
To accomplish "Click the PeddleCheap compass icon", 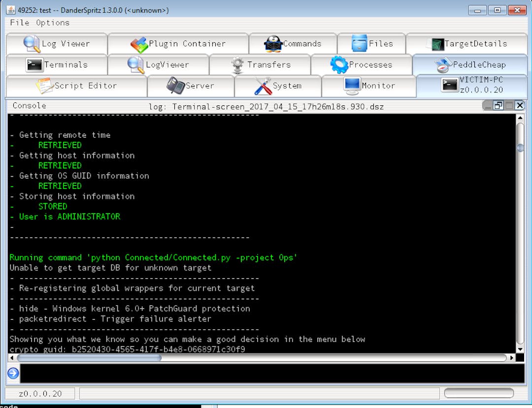I will pos(443,65).
